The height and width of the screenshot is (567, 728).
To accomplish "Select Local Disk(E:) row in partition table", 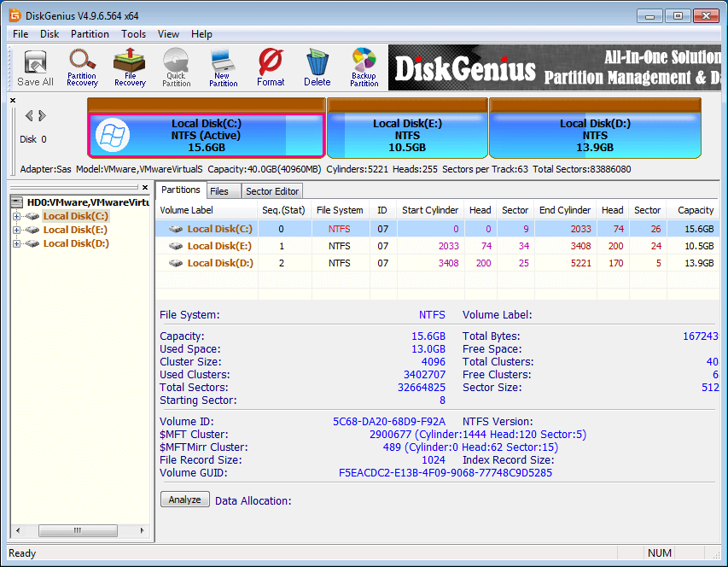I will click(437, 246).
